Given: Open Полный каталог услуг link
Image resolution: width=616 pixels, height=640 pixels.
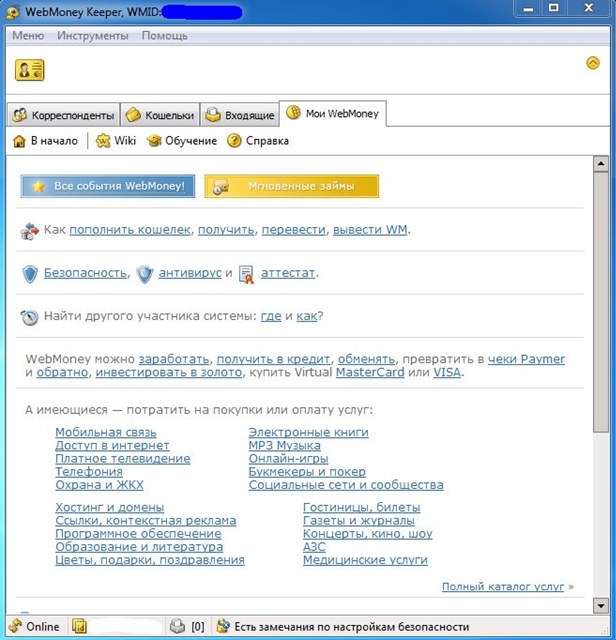Looking at the screenshot, I should point(503,587).
